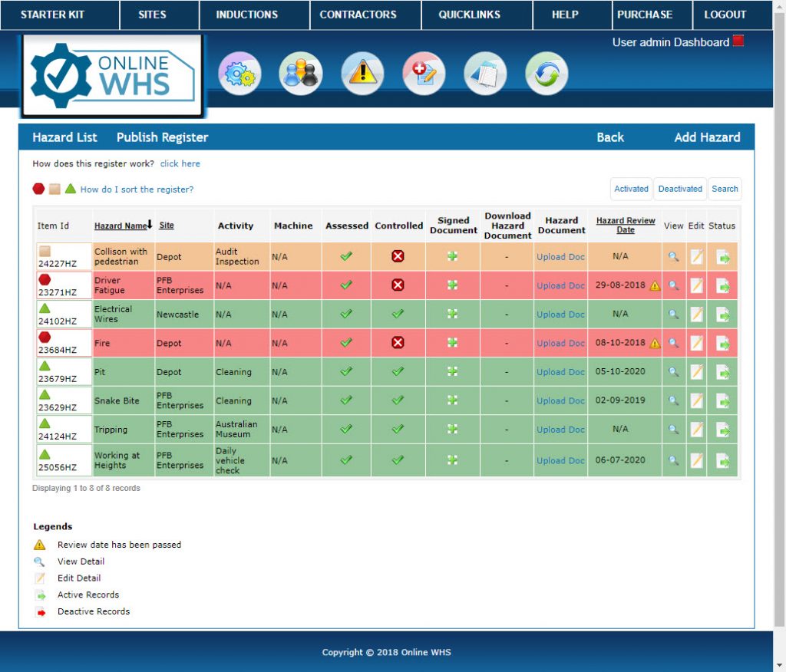View details of the Fire hazard
Viewport: 786px width, 672px height.
click(673, 342)
